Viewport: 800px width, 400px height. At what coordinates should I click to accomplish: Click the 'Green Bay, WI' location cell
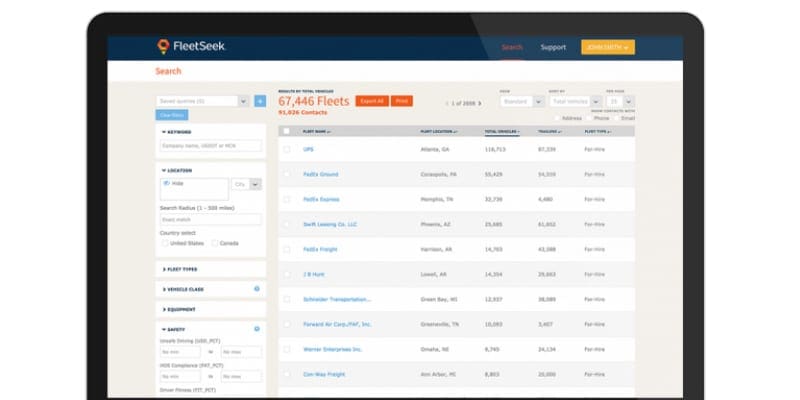439,299
